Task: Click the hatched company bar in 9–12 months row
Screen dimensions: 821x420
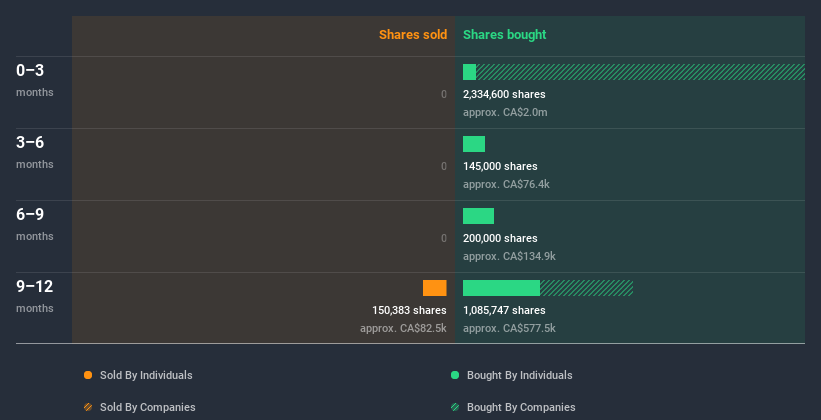Action: (x=586, y=288)
